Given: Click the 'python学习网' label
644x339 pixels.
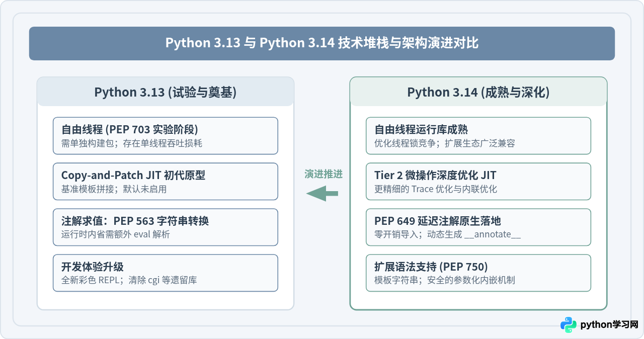Looking at the screenshot, I should tap(609, 325).
